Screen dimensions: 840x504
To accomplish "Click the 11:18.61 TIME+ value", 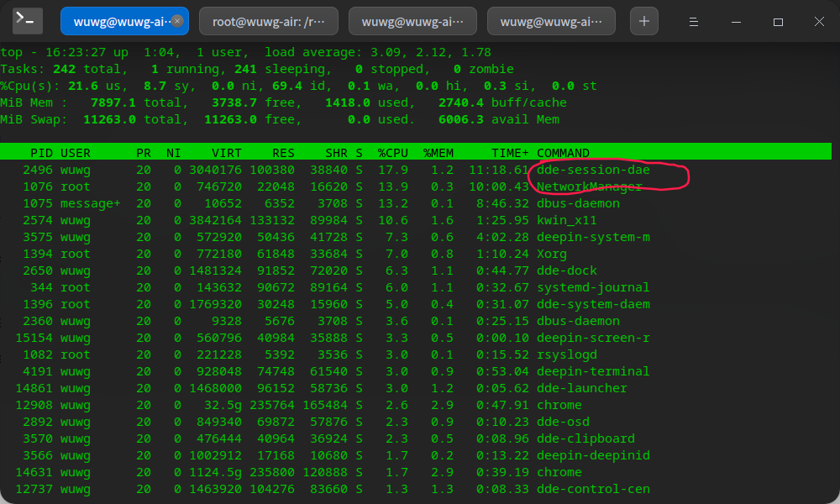I will click(499, 170).
